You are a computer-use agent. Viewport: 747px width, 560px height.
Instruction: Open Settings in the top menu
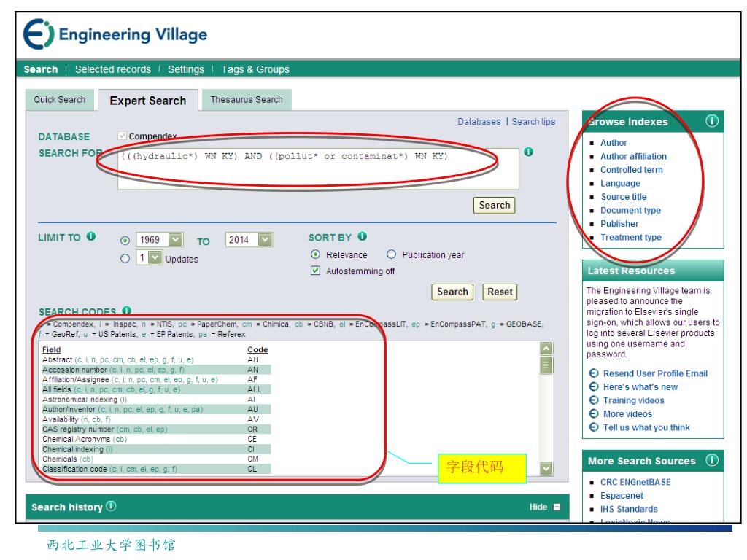[x=186, y=69]
